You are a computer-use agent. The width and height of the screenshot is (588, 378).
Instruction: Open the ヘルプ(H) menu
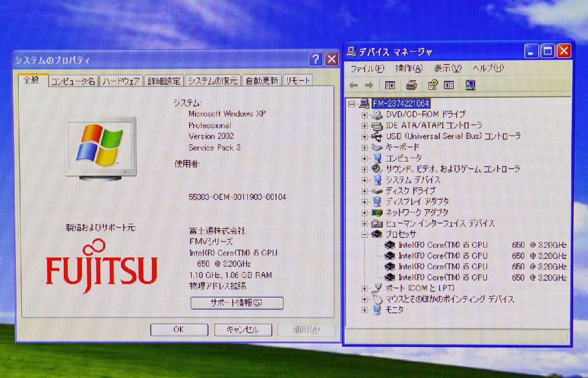tap(488, 68)
